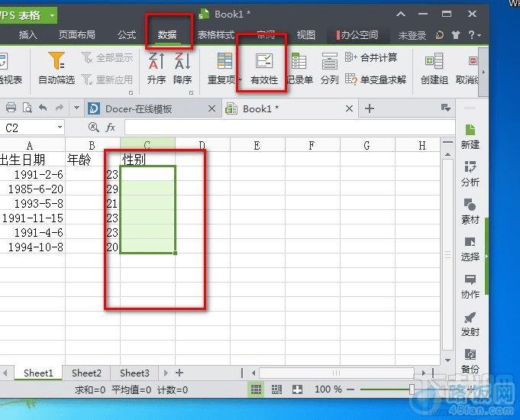
Task: Click the zoom slider handle
Action: pyautogui.click(x=412, y=389)
